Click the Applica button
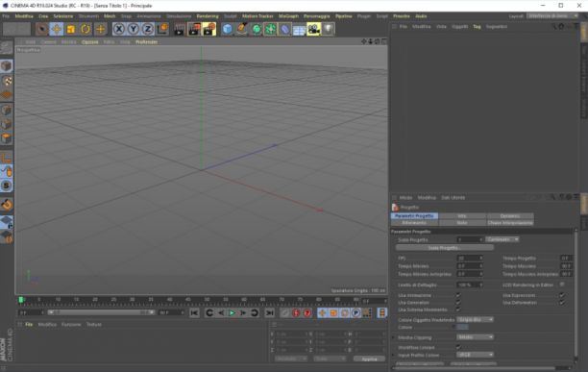Image resolution: width=588 pixels, height=372 pixels. (369, 359)
